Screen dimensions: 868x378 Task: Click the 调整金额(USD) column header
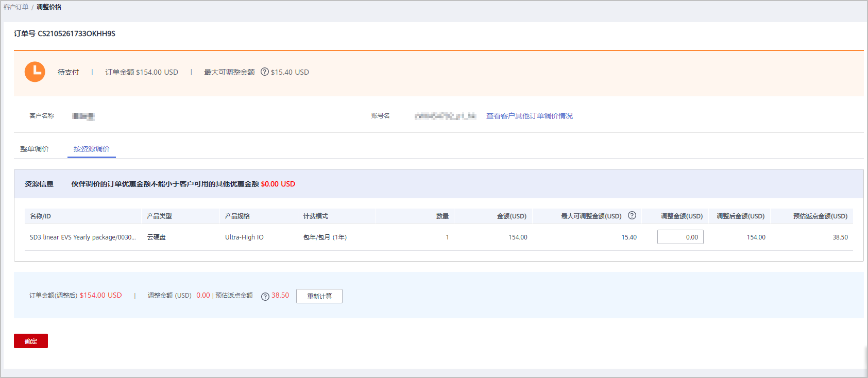tap(682, 216)
